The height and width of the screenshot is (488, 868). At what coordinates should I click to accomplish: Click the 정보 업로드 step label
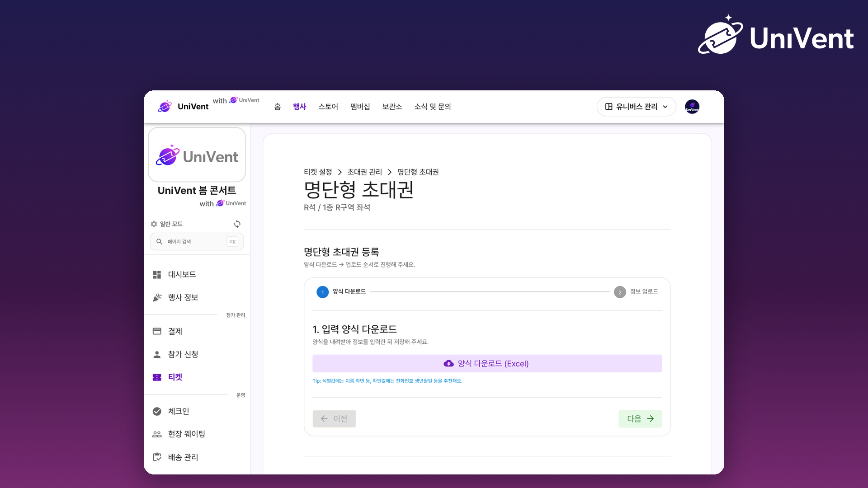point(644,292)
